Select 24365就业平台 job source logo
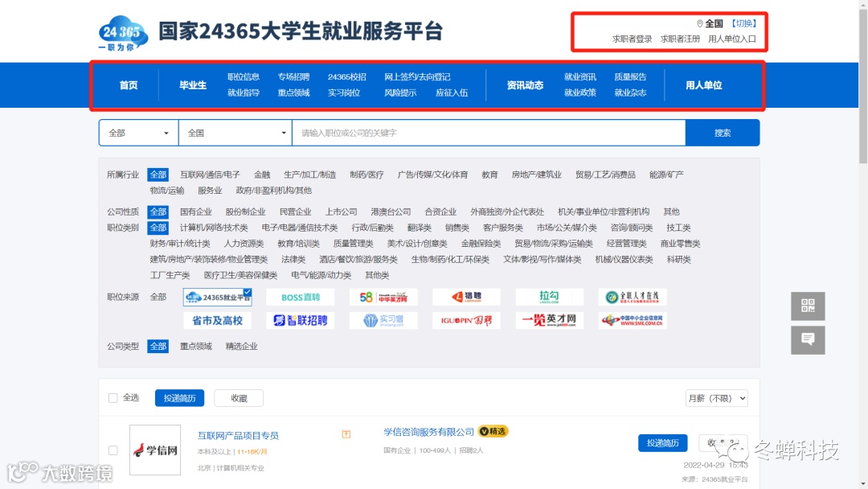The width and height of the screenshot is (868, 489). (x=218, y=298)
